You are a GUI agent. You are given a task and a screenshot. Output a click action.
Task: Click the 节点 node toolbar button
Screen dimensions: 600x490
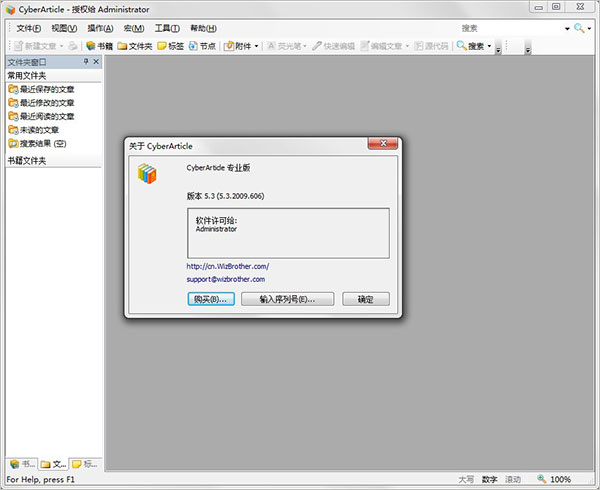(202, 46)
